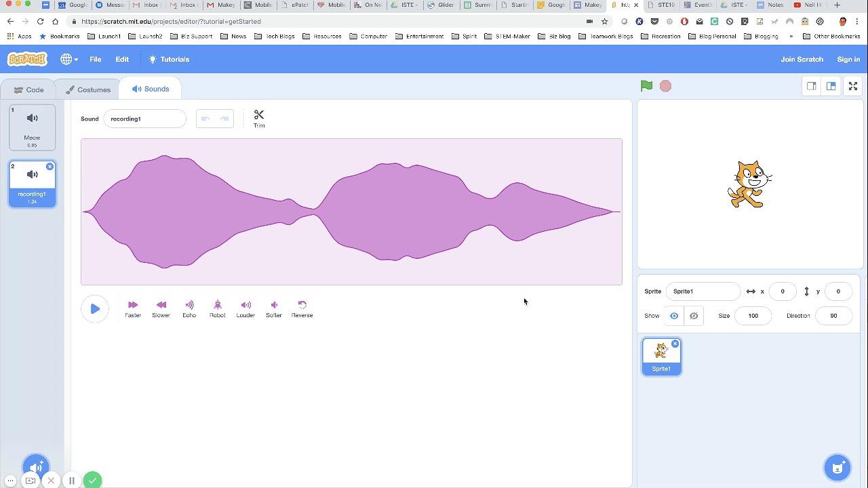
Task: Click the Join Scratch link
Action: (x=802, y=59)
